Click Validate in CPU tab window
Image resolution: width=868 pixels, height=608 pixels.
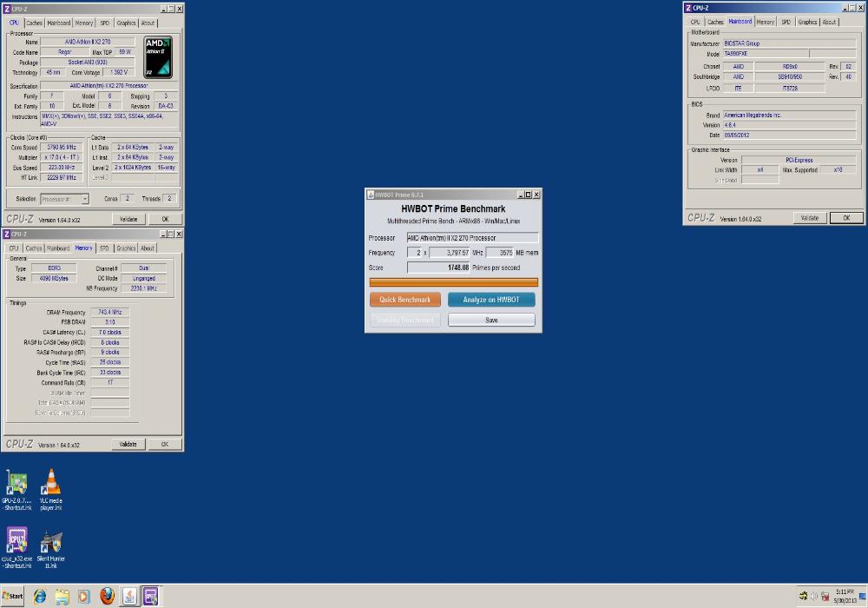128,219
